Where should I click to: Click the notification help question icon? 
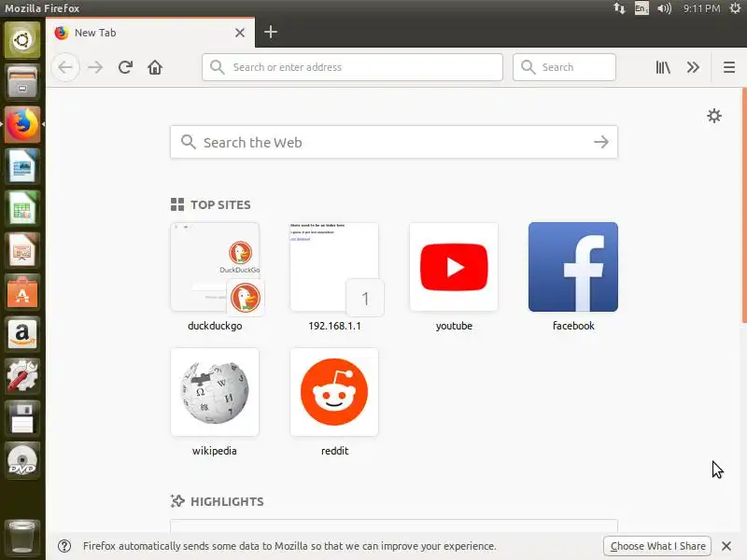tap(64, 546)
